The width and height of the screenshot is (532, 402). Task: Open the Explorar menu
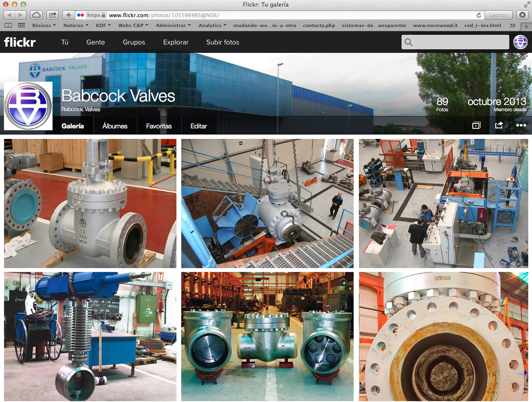176,42
